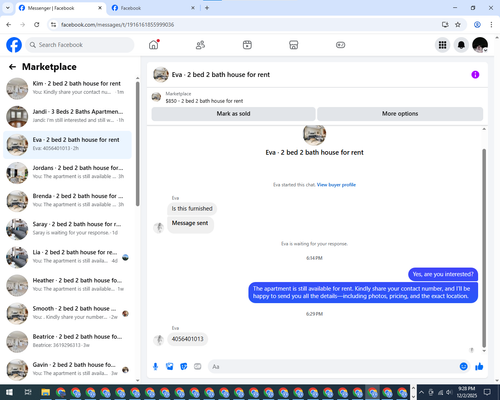Open Jandi 3 Beds 2 Baths chat
The width and height of the screenshot is (500, 400).
67,117
